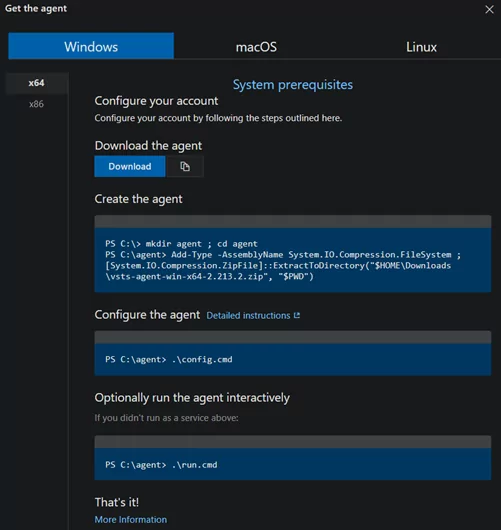Open the More Information link
This screenshot has width=501, height=530.
130,520
